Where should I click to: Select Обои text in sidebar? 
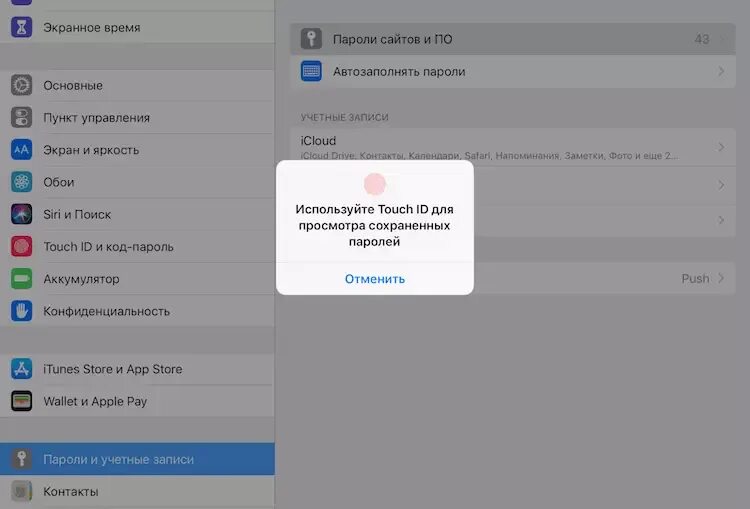coord(58,182)
